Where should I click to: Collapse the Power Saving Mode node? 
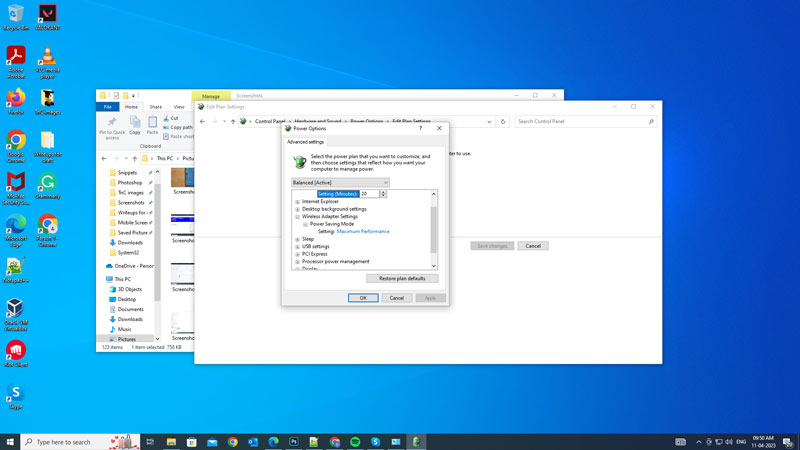305,224
